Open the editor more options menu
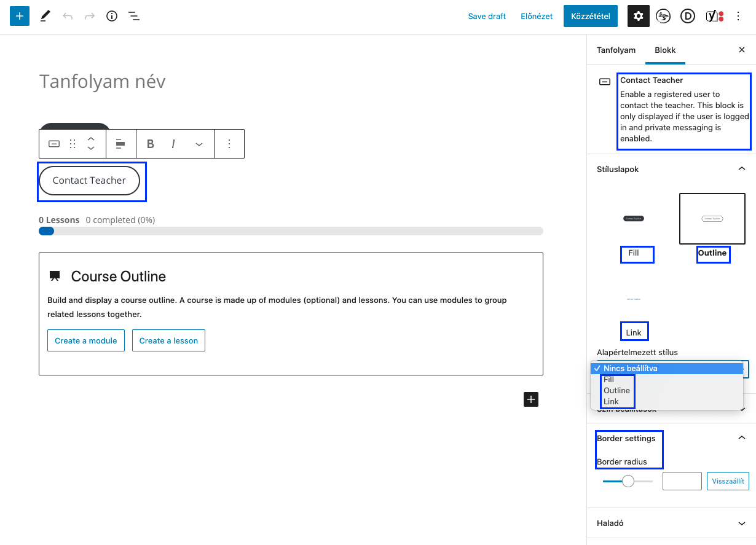The height and width of the screenshot is (545, 756). (738, 16)
